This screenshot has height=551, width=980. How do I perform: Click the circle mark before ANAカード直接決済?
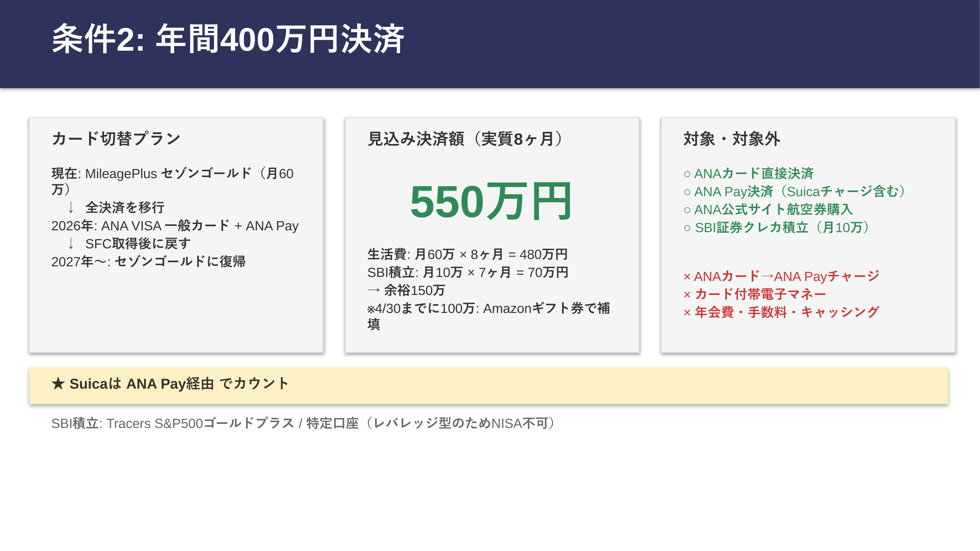[687, 174]
